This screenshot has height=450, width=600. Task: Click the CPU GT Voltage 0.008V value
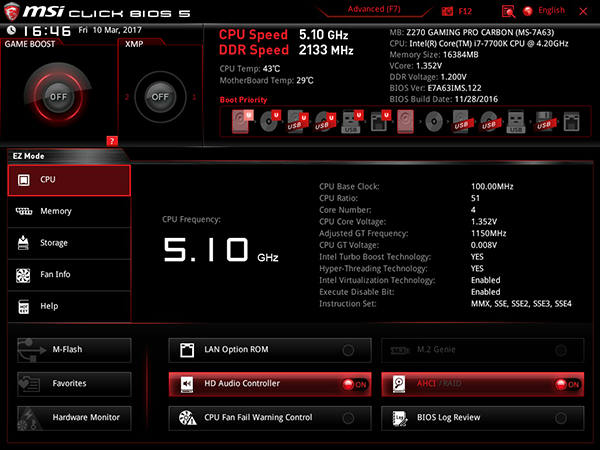[484, 245]
